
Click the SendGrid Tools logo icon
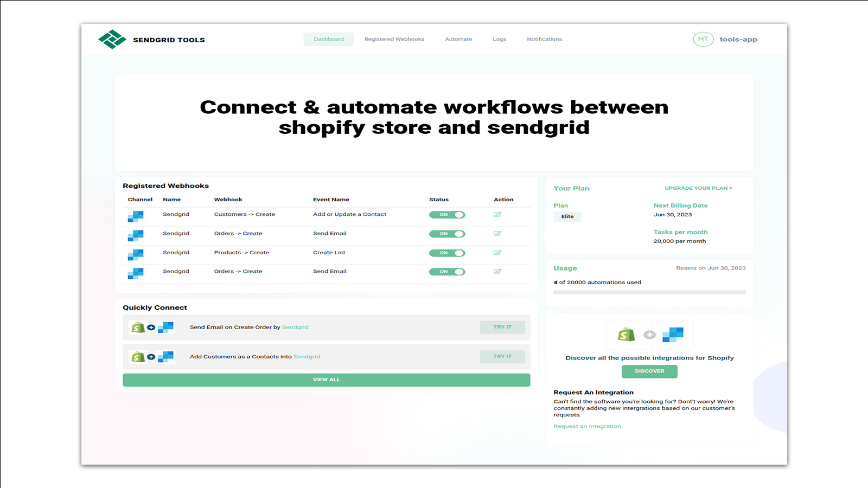(x=112, y=39)
